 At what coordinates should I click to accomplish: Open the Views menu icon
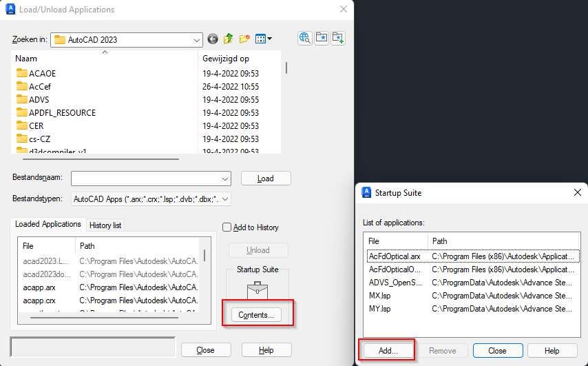(263, 39)
